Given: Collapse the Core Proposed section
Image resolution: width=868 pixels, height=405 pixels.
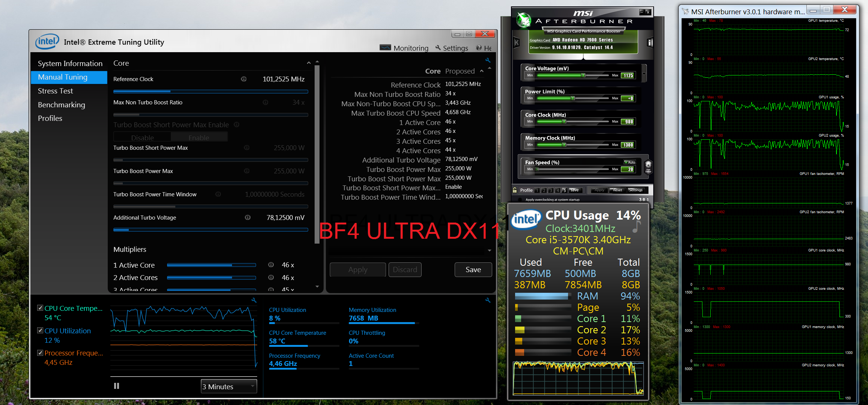Looking at the screenshot, I should [x=482, y=71].
